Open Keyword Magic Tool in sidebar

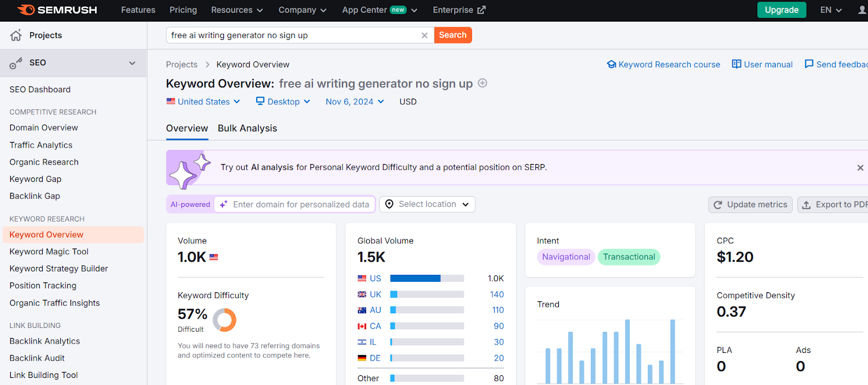tap(49, 252)
